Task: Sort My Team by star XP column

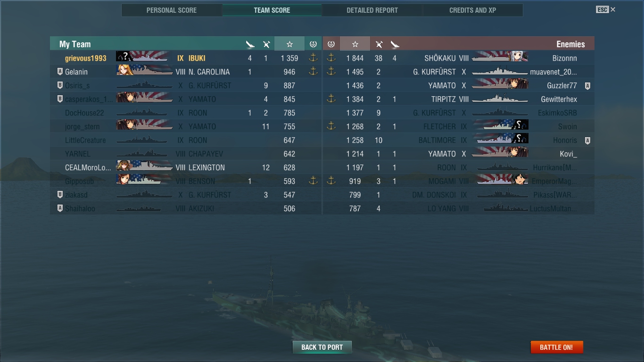Action: pos(289,44)
